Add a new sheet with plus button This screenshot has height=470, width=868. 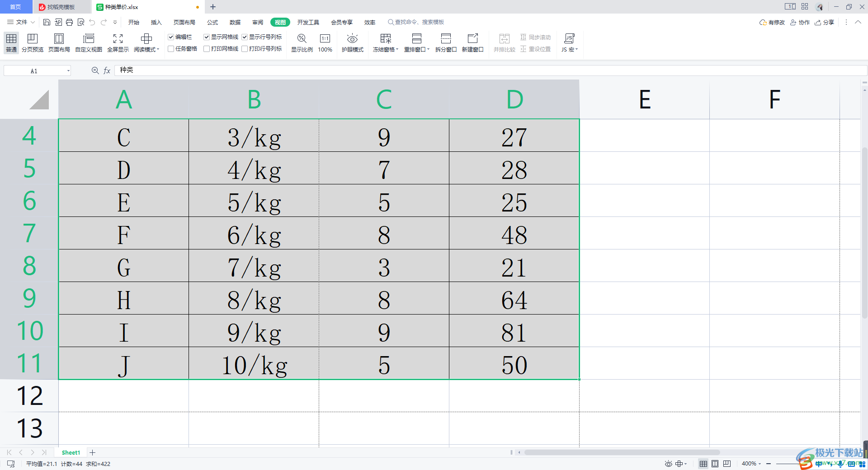pyautogui.click(x=93, y=452)
